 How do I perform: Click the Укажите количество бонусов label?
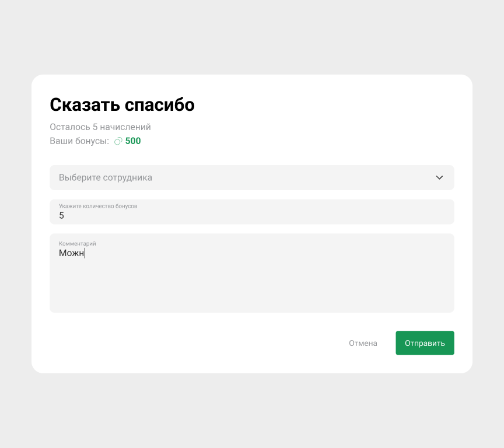[x=97, y=205]
